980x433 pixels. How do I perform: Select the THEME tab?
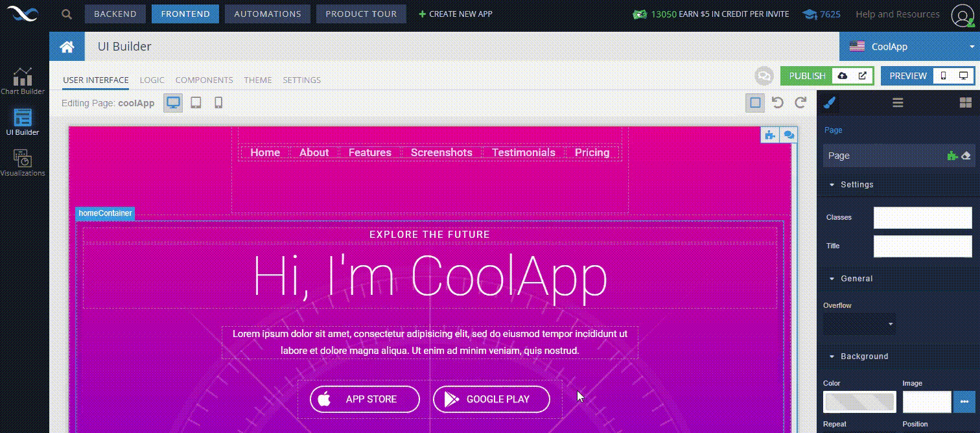(x=258, y=80)
